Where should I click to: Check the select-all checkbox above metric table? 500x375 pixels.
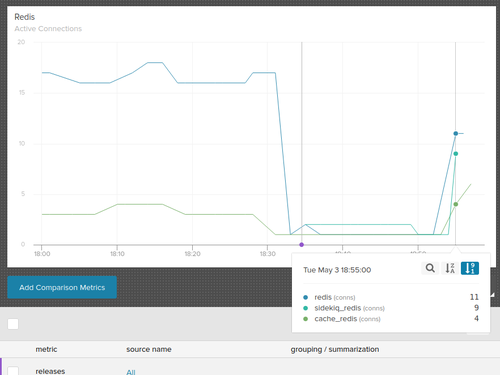pyautogui.click(x=13, y=324)
